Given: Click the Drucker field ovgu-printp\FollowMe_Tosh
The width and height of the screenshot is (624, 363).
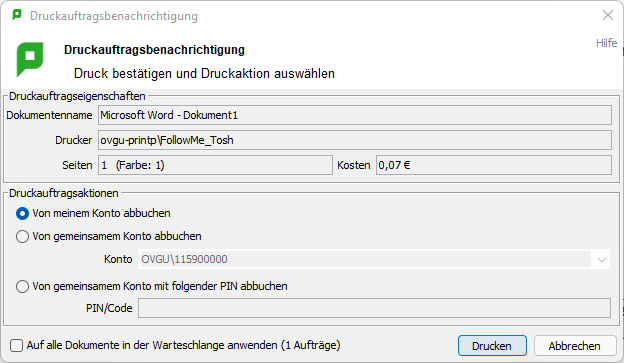Looking at the screenshot, I should pyautogui.click(x=355, y=140).
